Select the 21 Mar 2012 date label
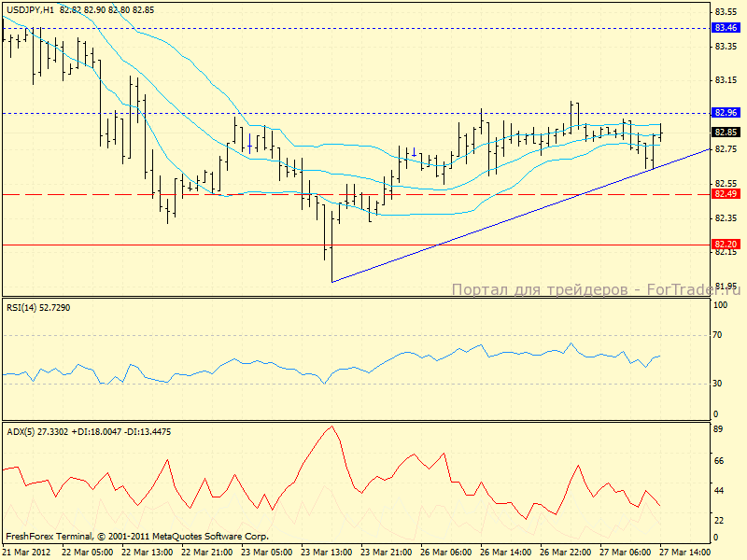The width and height of the screenshot is (747, 560). click(x=25, y=553)
